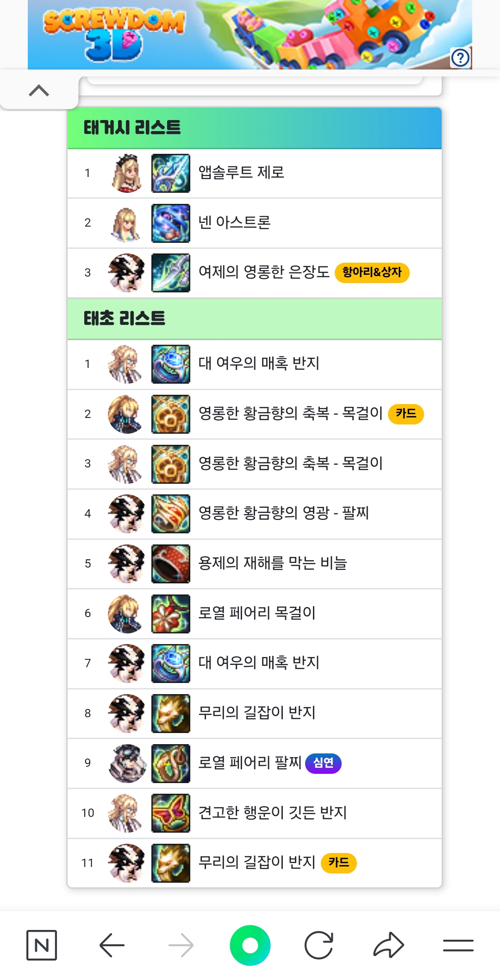Click the 로열 페어리 목걸이 item icon
The height and width of the screenshot is (980, 500).
(x=171, y=613)
